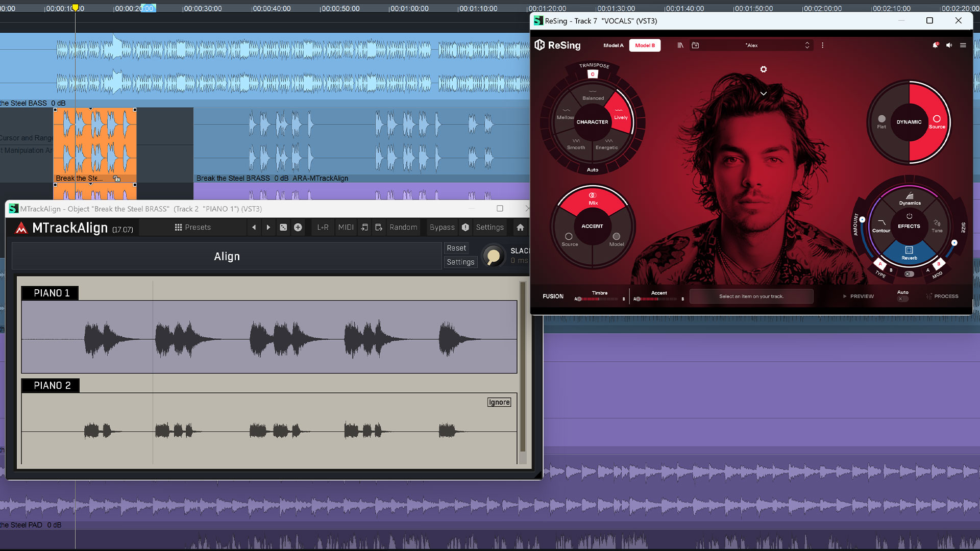980x551 pixels.
Task: Click the add preset plus icon
Action: click(x=298, y=228)
